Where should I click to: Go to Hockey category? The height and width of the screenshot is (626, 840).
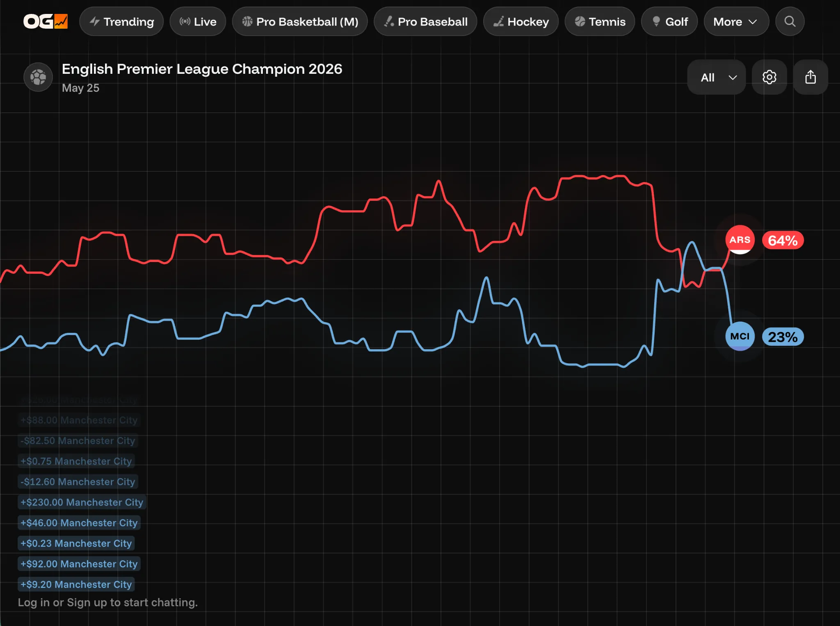pos(521,21)
